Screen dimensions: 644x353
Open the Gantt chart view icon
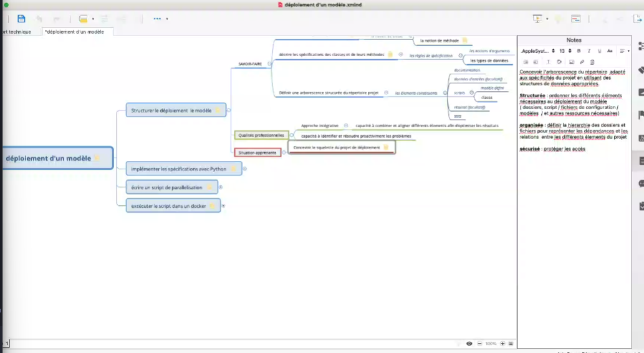[575, 19]
